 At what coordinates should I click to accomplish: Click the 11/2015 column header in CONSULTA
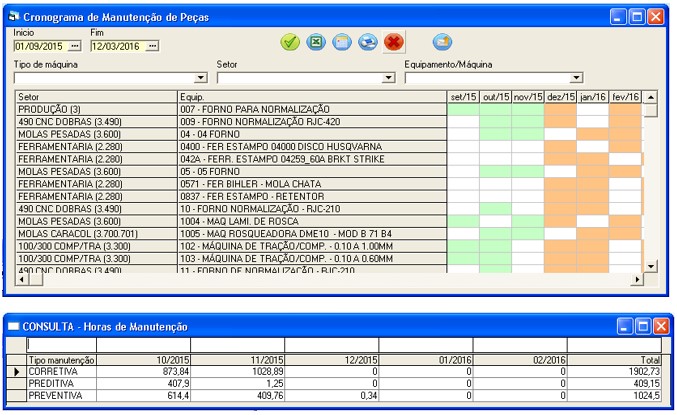coord(237,360)
